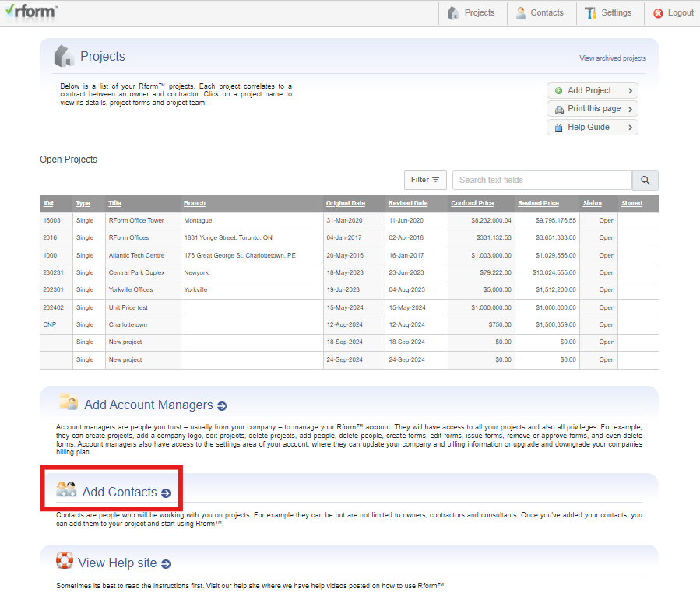Image resolution: width=700 pixels, height=603 pixels.
Task: Click the Help Guide book icon
Action: [x=558, y=128]
